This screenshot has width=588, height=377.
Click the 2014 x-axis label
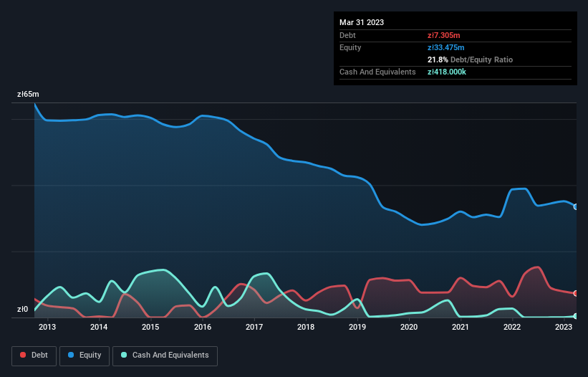tap(99, 327)
